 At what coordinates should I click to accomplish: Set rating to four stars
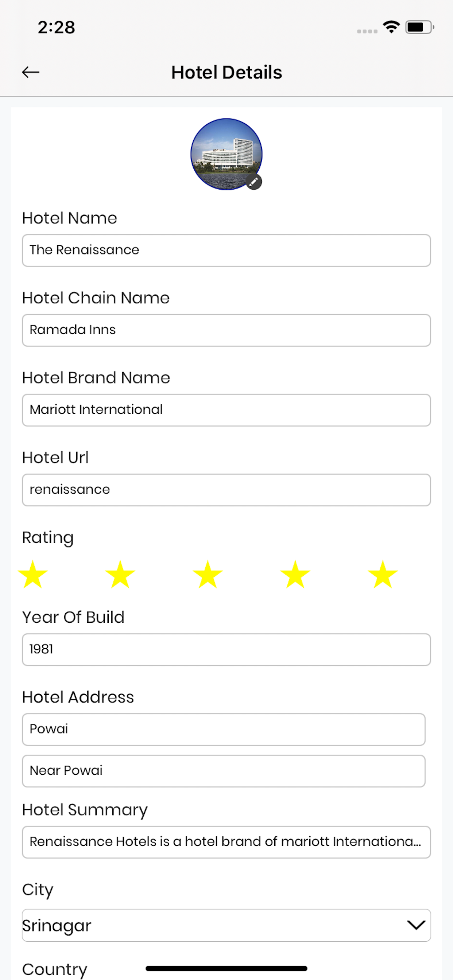click(295, 574)
